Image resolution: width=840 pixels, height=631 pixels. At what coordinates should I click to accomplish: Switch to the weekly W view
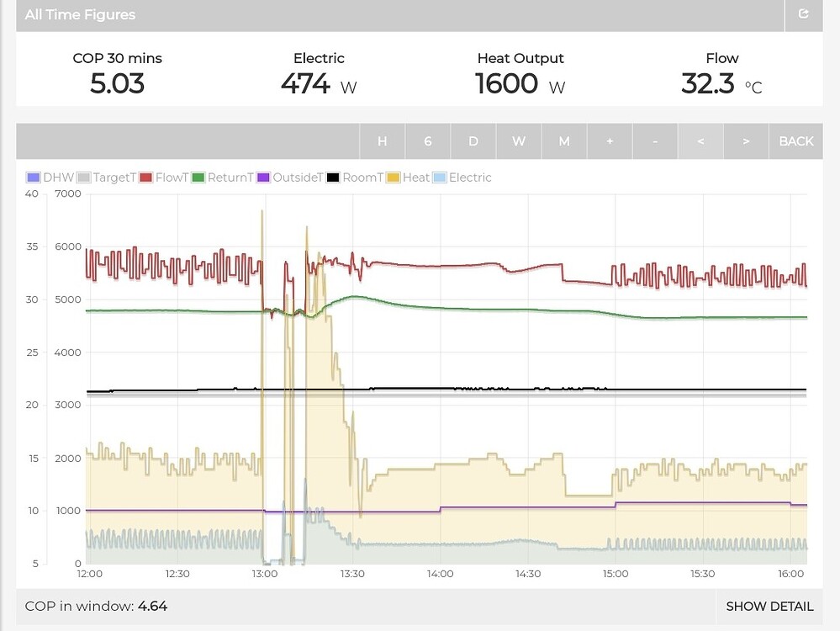[x=518, y=141]
